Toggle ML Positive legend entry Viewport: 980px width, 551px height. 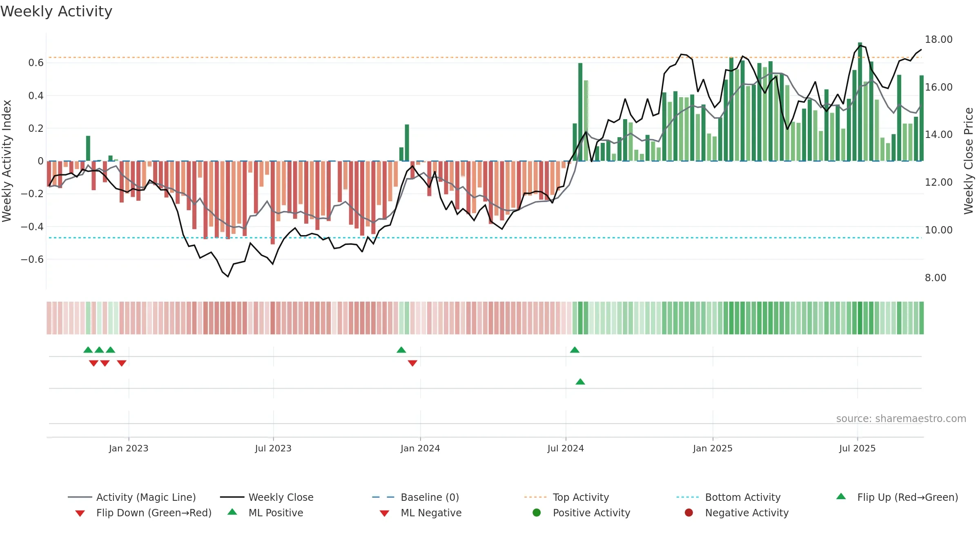click(265, 513)
